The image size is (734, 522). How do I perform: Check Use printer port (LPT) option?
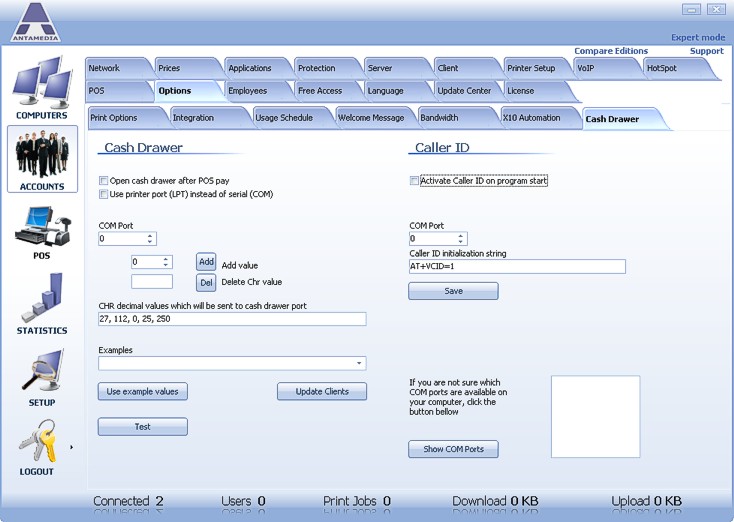tap(104, 194)
